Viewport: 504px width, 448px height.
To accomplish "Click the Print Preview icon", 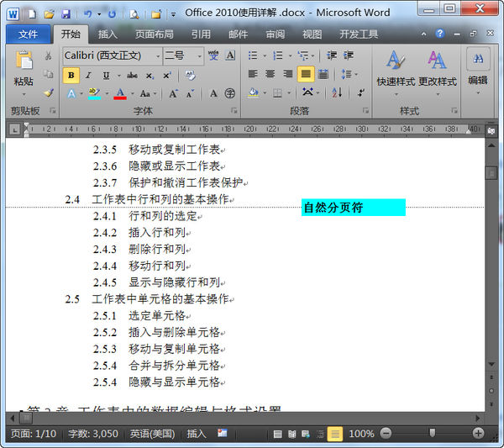I will pos(134,14).
